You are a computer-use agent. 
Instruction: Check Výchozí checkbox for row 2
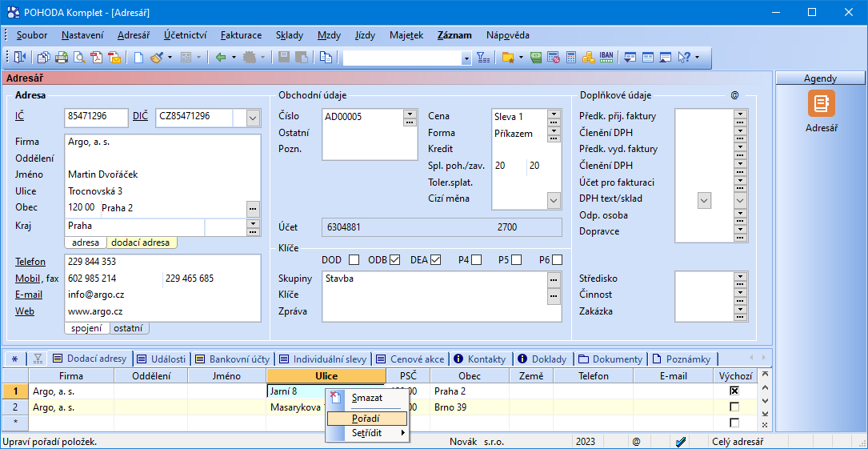734,407
